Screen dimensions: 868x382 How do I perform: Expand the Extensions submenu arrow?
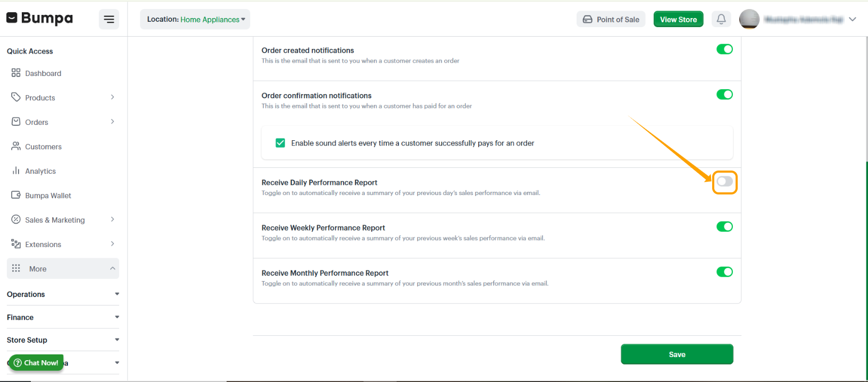[112, 244]
